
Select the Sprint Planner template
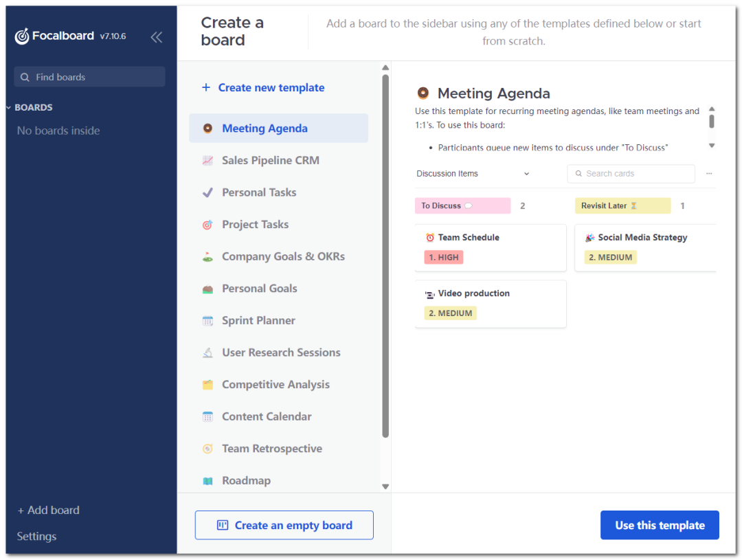click(279, 321)
